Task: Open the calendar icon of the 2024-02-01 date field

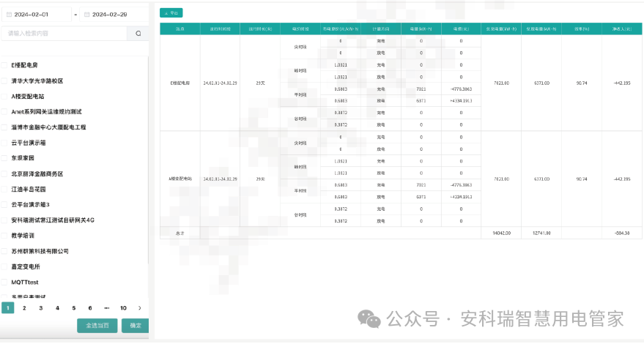Action: [x=9, y=15]
